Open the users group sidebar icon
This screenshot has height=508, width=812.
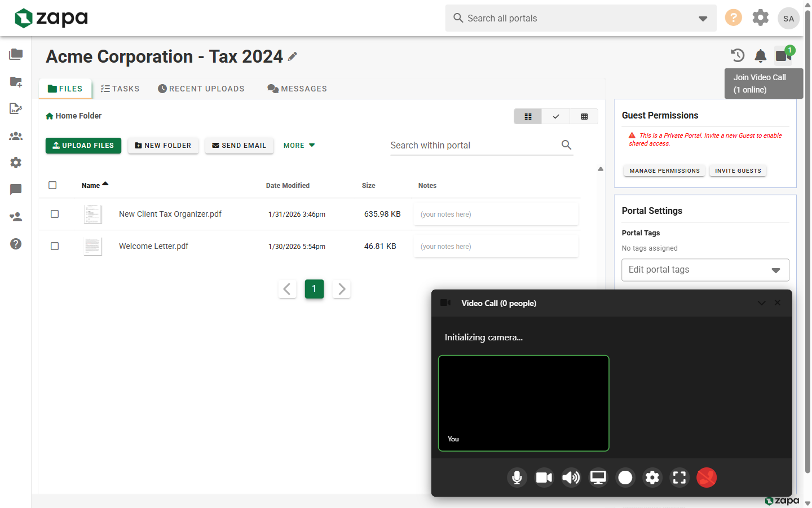[x=16, y=135]
